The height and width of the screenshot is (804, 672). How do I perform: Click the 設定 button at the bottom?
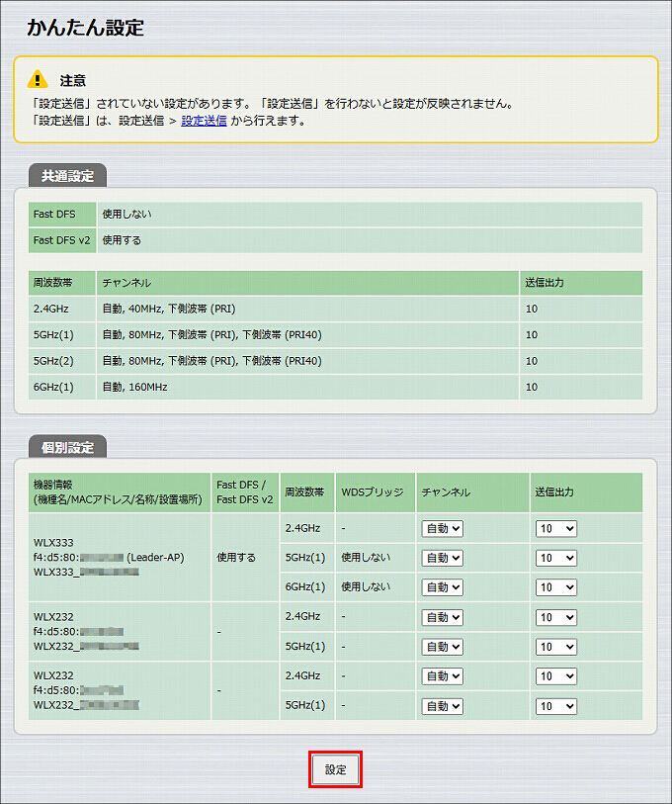[x=335, y=769]
